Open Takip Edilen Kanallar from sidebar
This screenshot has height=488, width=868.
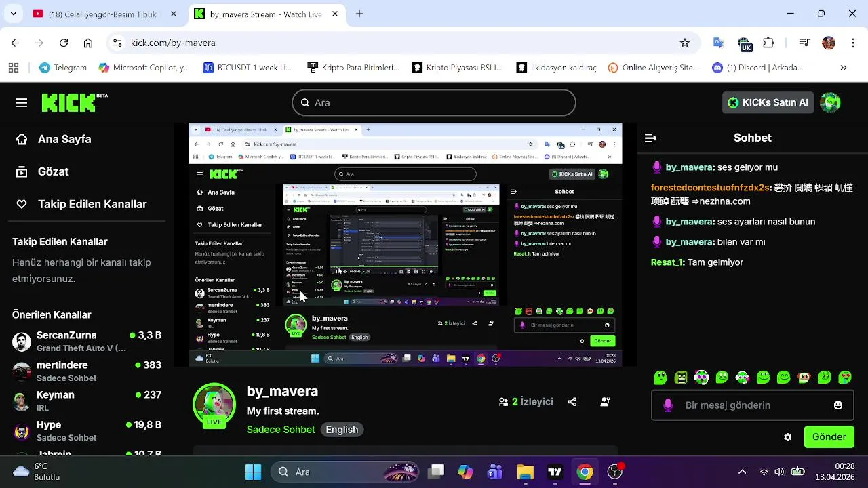[x=81, y=204]
